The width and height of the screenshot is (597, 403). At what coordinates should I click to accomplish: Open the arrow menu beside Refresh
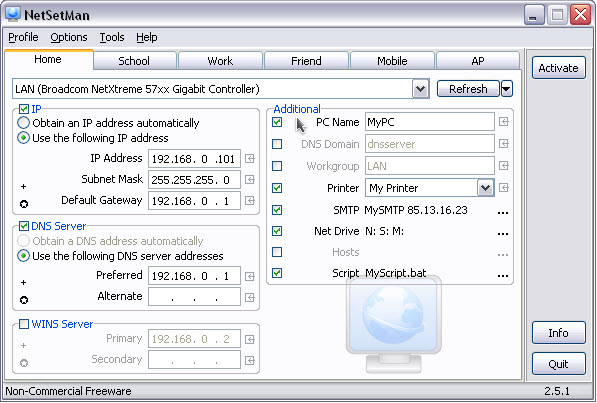pos(506,89)
